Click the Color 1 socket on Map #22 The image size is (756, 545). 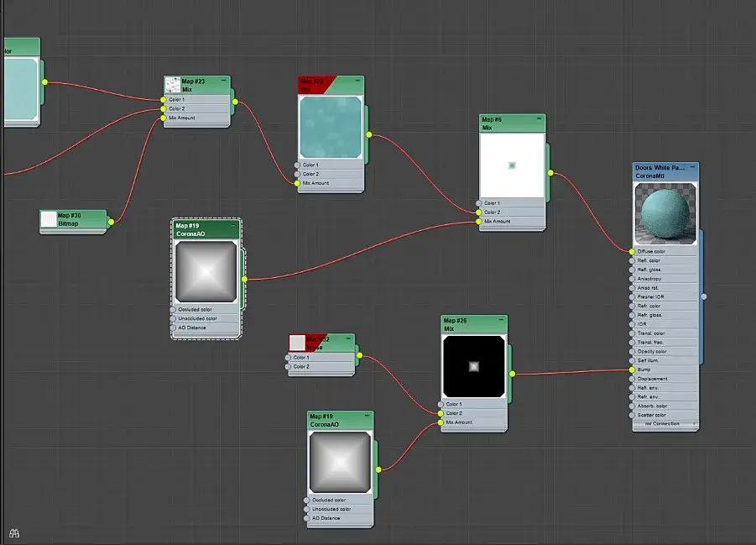tap(298, 165)
